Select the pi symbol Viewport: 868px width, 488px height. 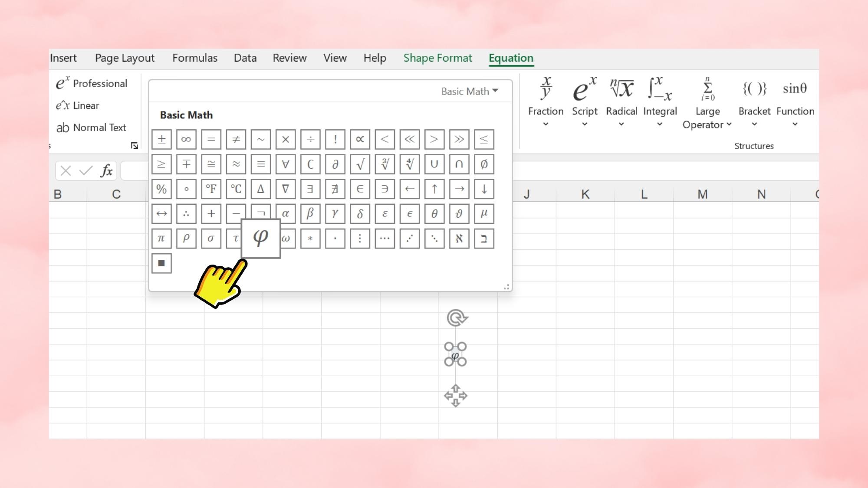[161, 238]
